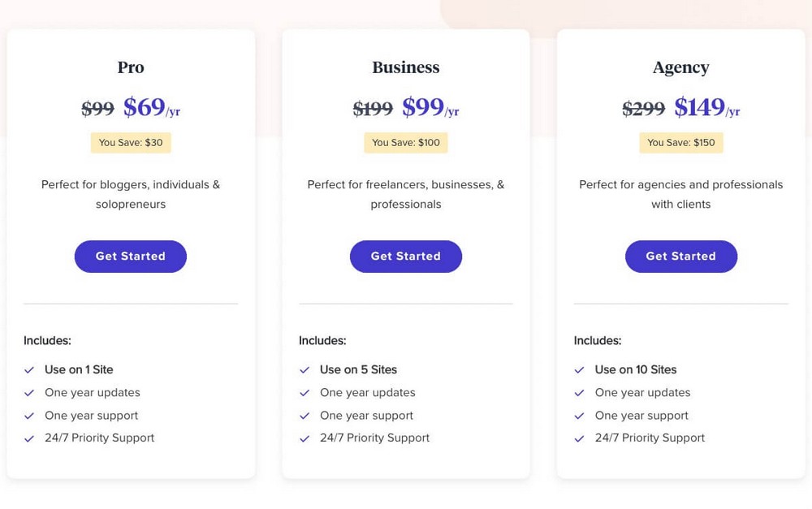Click Agency plan's 24/7 Priority Support checkmark
The image size is (812, 509).
pyautogui.click(x=580, y=438)
